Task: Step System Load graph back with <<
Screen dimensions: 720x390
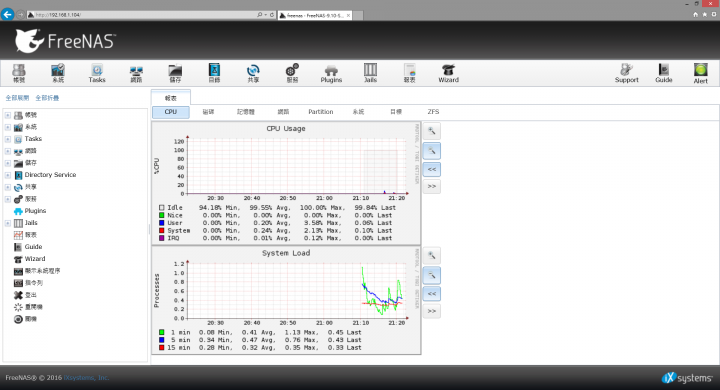Action: click(432, 294)
